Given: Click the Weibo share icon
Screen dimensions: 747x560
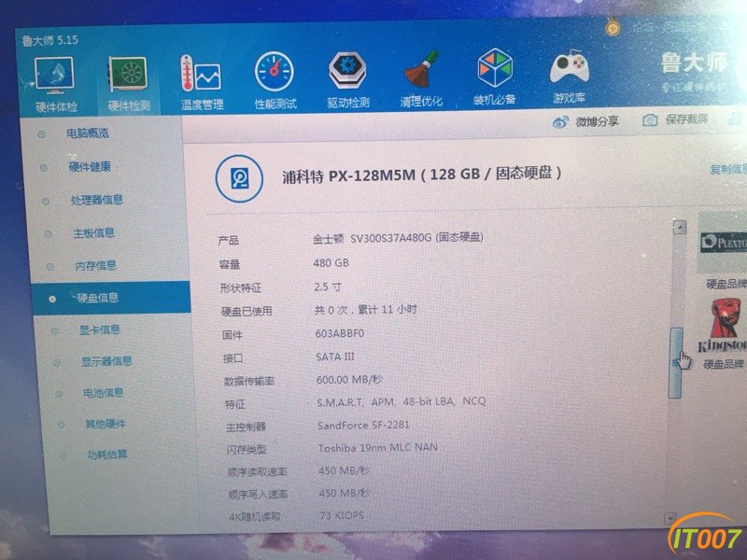Looking at the screenshot, I should coord(560,122).
